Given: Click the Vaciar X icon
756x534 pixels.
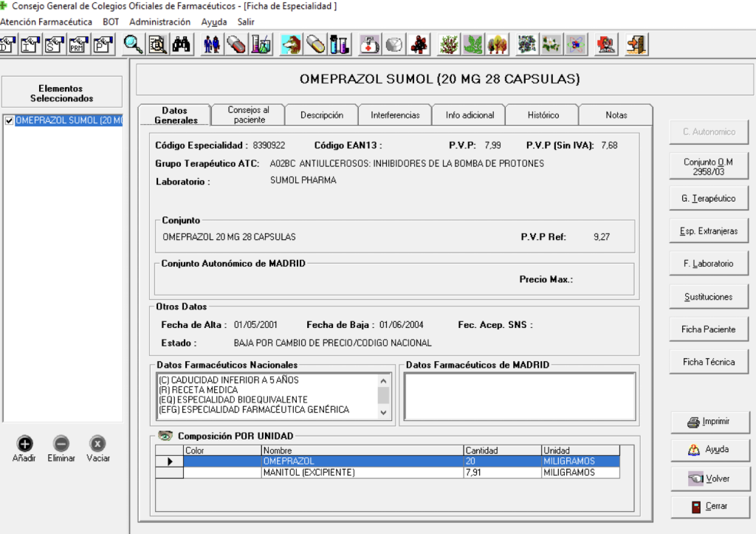Looking at the screenshot, I should pyautogui.click(x=97, y=443).
